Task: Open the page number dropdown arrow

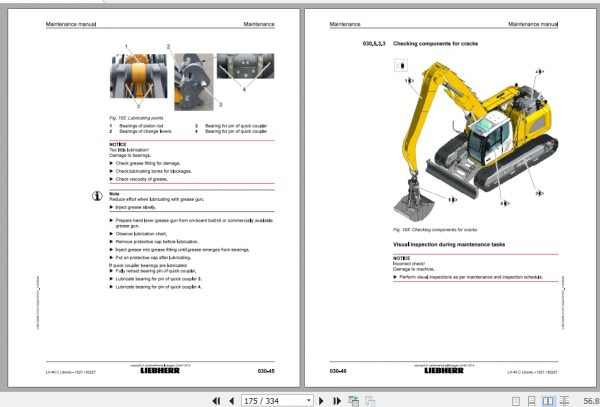Action: point(309,400)
